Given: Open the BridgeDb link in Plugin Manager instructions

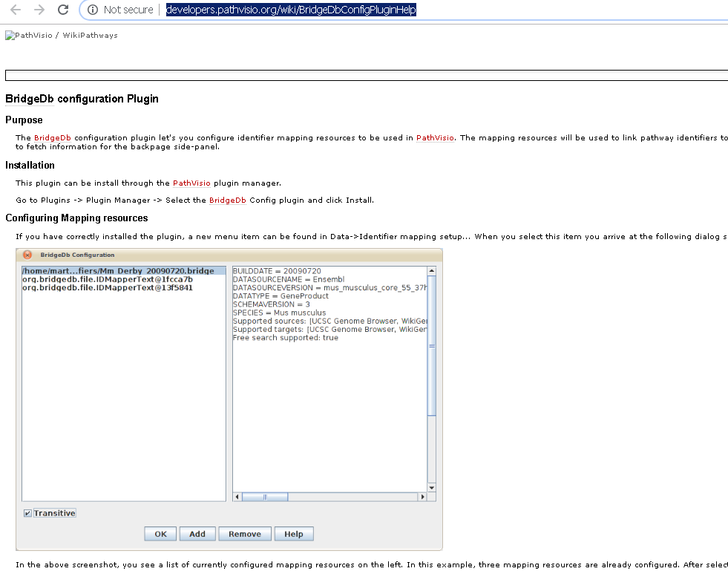Looking at the screenshot, I should [228, 200].
